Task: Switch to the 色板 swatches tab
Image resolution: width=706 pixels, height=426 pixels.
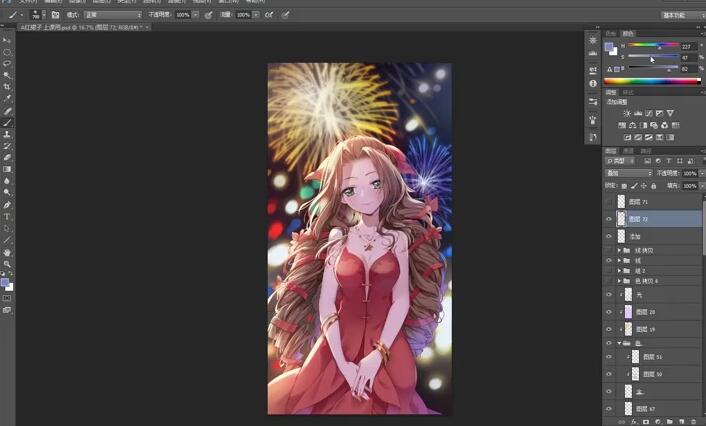Action: [611, 34]
